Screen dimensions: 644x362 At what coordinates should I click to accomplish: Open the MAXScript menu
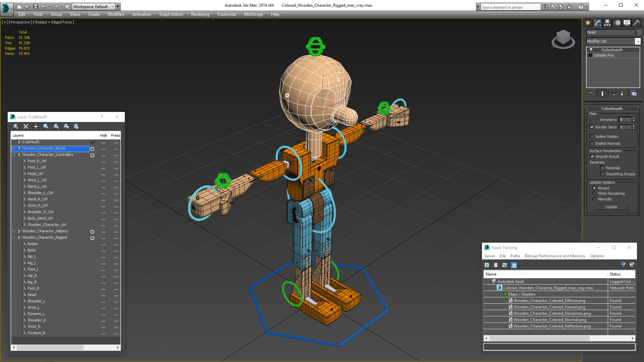pos(253,14)
